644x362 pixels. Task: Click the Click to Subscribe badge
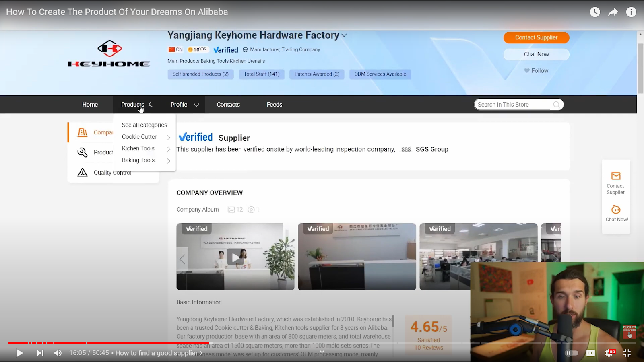630,332
